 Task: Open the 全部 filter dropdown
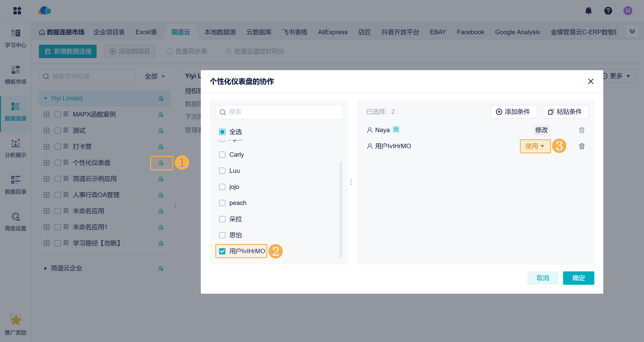click(155, 76)
